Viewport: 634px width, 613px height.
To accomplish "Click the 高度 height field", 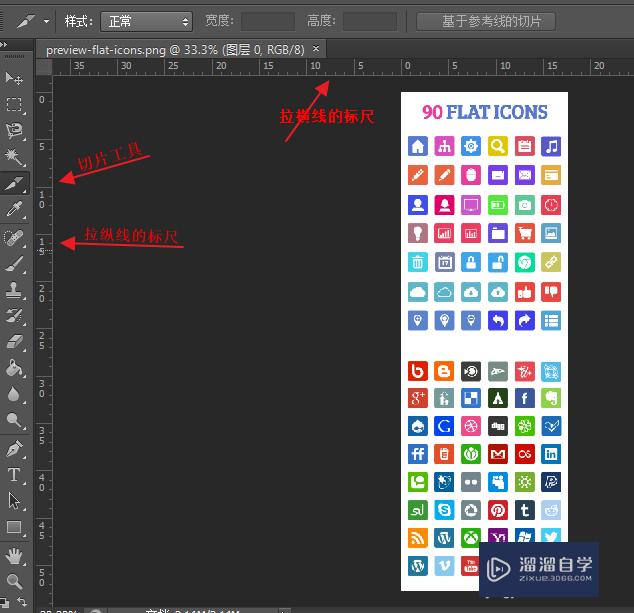I will 370,21.
